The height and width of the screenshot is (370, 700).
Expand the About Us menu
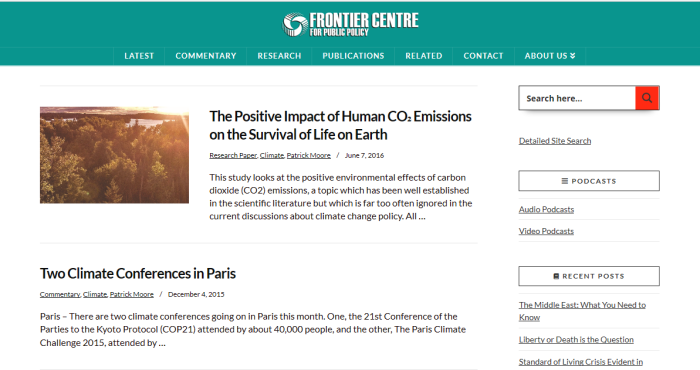(550, 56)
